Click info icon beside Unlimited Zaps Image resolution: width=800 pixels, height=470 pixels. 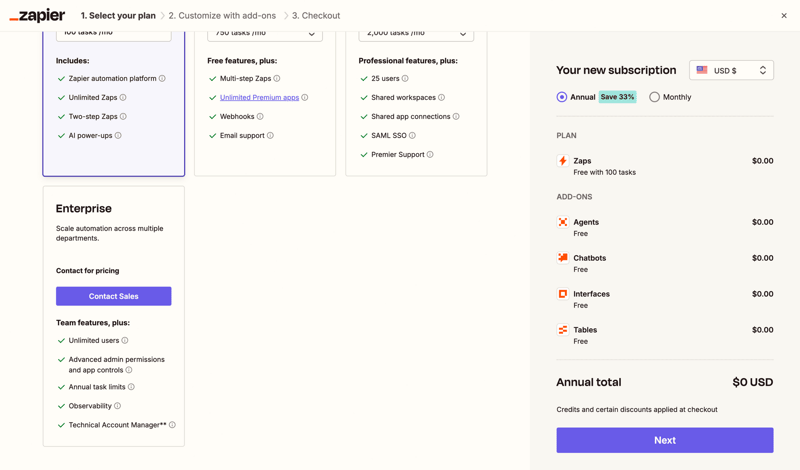(123, 97)
